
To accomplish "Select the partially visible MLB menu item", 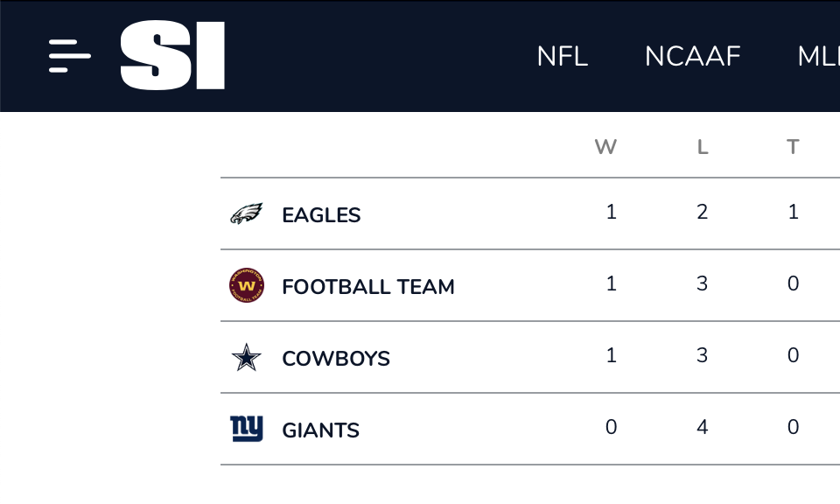I will click(818, 57).
